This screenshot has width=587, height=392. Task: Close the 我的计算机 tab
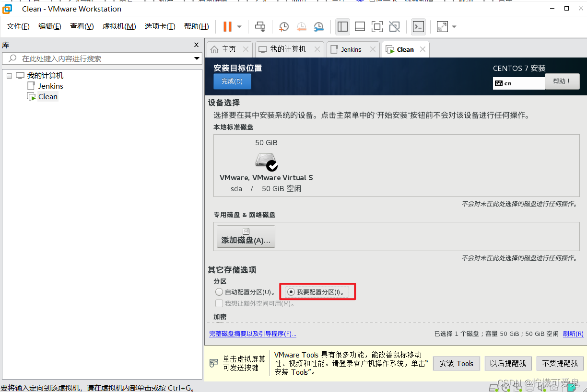click(x=317, y=49)
